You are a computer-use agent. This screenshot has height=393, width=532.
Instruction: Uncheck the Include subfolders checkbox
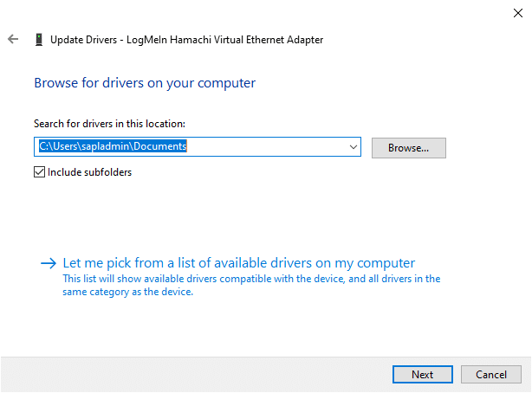click(39, 171)
